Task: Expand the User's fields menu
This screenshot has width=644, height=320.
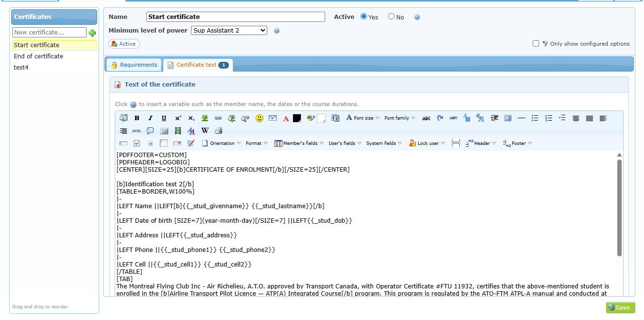Action: (345, 143)
